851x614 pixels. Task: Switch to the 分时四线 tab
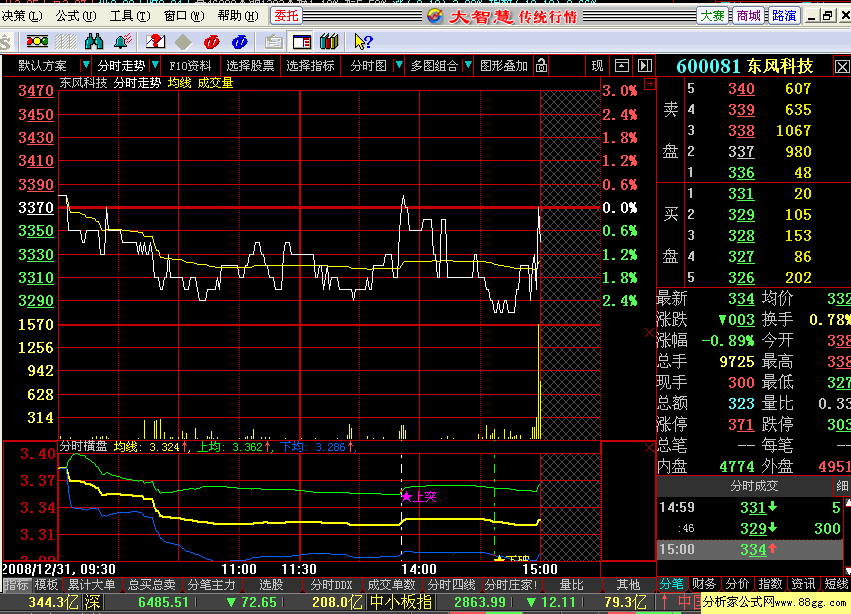click(451, 585)
